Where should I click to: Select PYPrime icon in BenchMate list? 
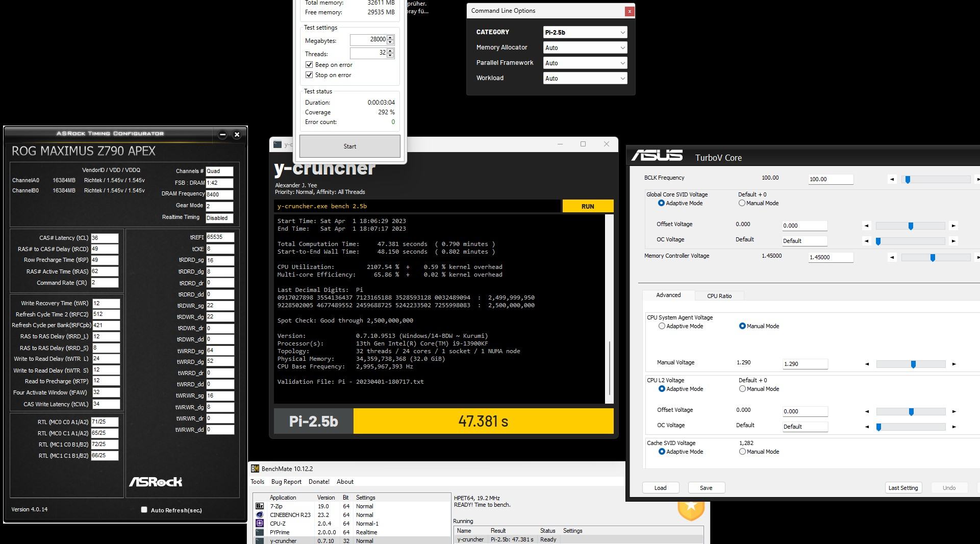coord(260,532)
